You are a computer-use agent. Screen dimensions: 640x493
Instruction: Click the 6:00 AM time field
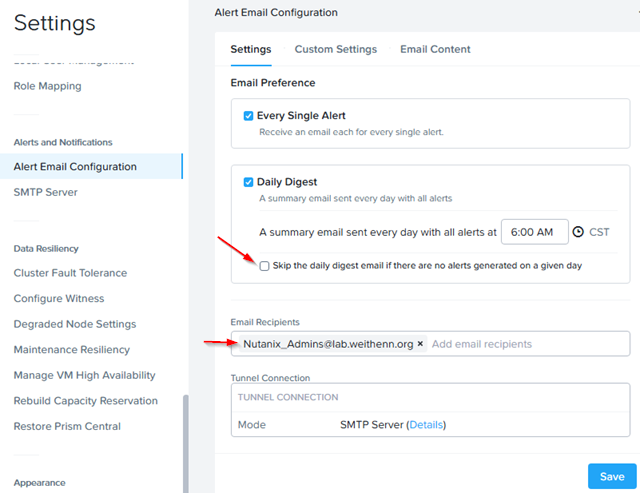(534, 232)
